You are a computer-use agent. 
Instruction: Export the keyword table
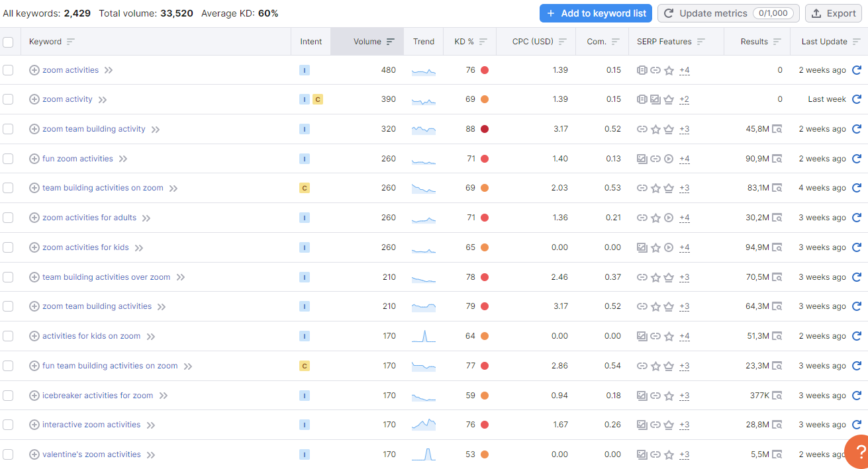(834, 13)
